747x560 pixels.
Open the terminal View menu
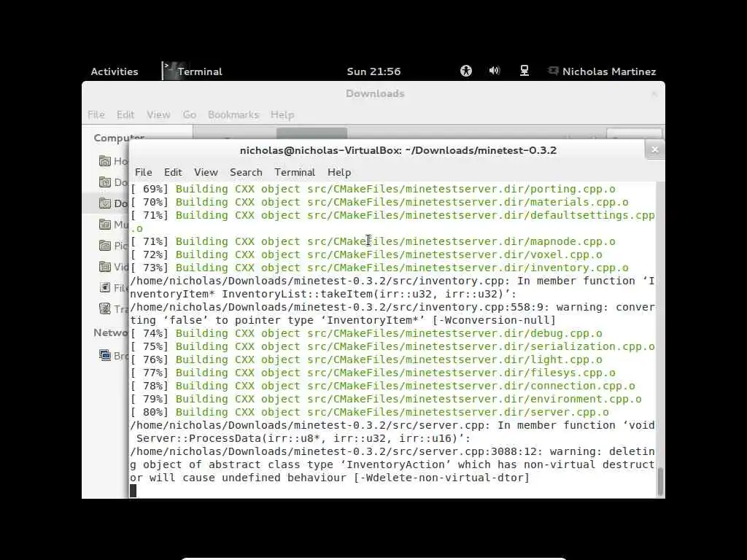206,172
